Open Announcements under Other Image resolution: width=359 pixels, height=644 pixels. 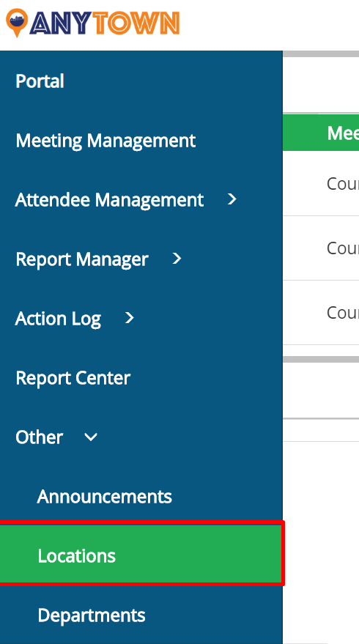pyautogui.click(x=104, y=497)
